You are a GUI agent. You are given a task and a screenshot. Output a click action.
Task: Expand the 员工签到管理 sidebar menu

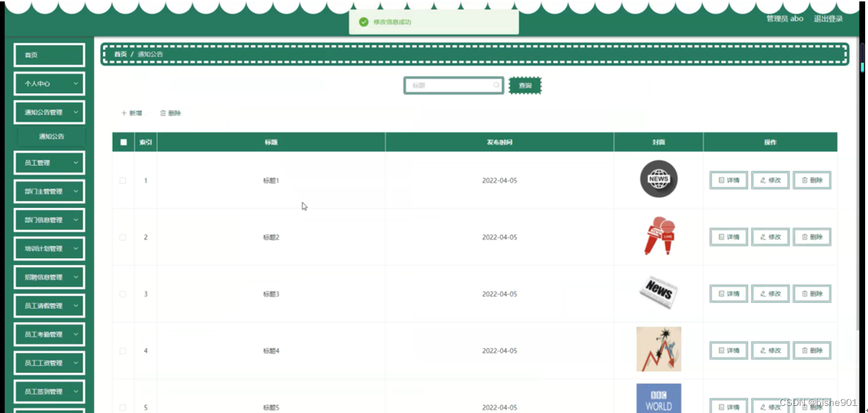pyautogui.click(x=50, y=392)
